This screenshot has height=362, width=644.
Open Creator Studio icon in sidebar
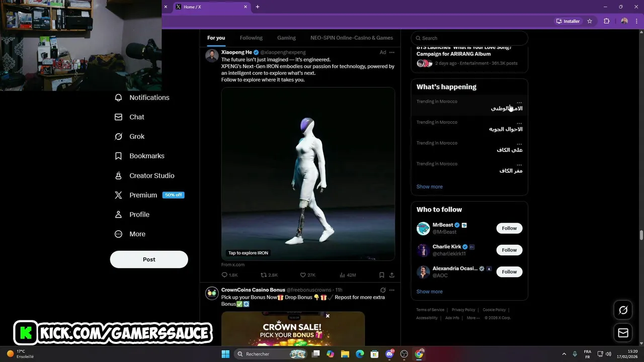click(x=118, y=175)
